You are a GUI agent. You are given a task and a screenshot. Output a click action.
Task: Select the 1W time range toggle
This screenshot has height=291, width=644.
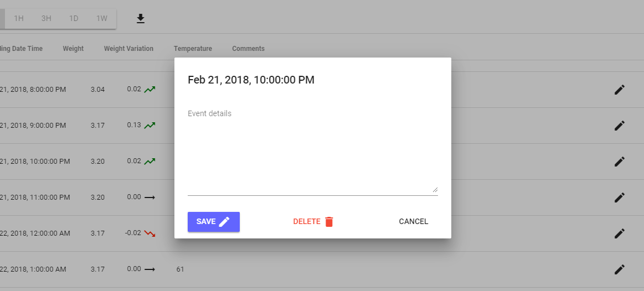click(101, 18)
